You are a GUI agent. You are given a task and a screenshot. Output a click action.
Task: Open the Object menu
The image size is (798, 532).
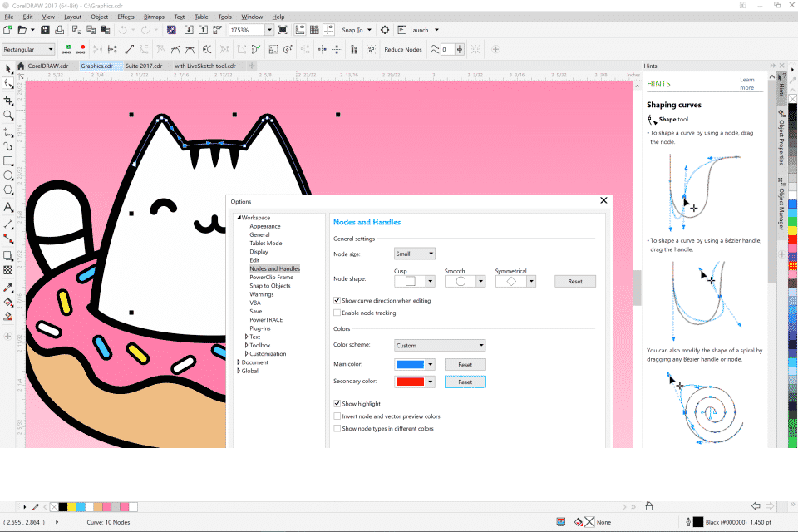99,17
